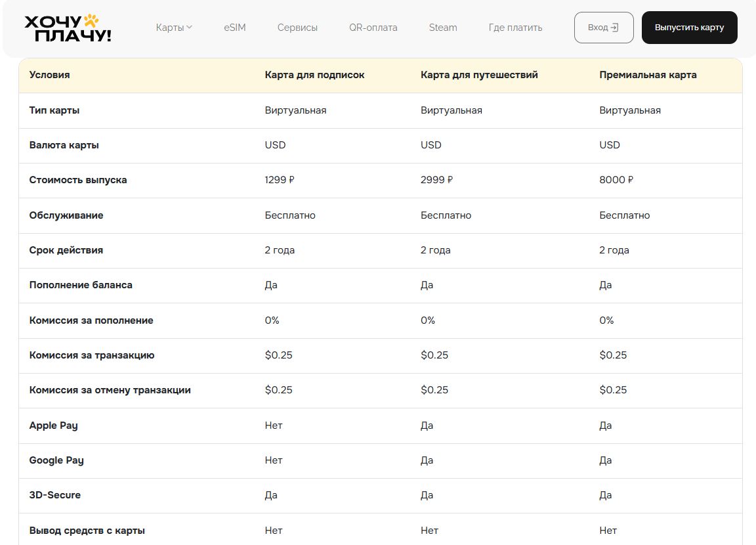Select the 8000 ₽ issue cost value
756x545 pixels.
pyautogui.click(x=616, y=180)
